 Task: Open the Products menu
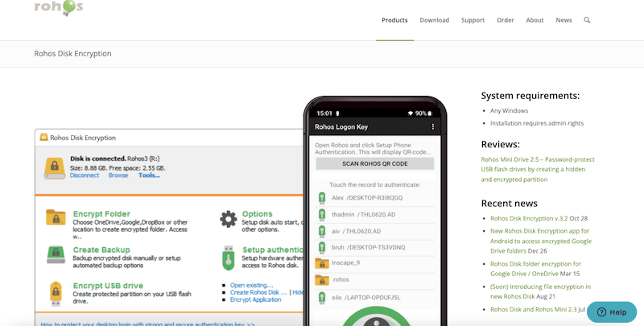point(394,20)
